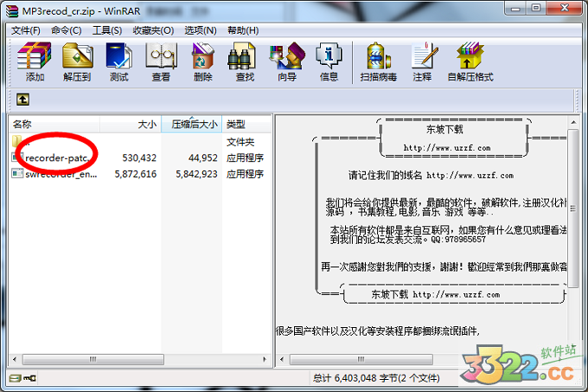Open the 选项(N) menu
588x392 pixels.
click(201, 30)
